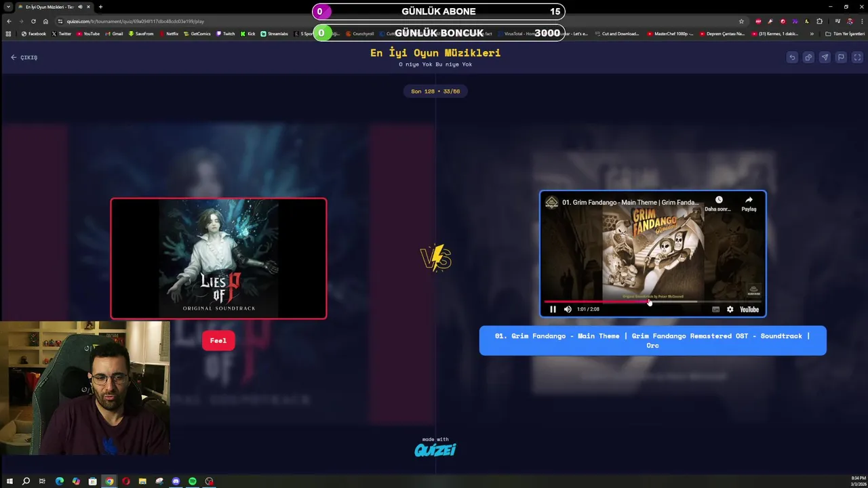Open the Chrome profile avatar icon
Viewport: 868px width, 488px height.
click(850, 21)
